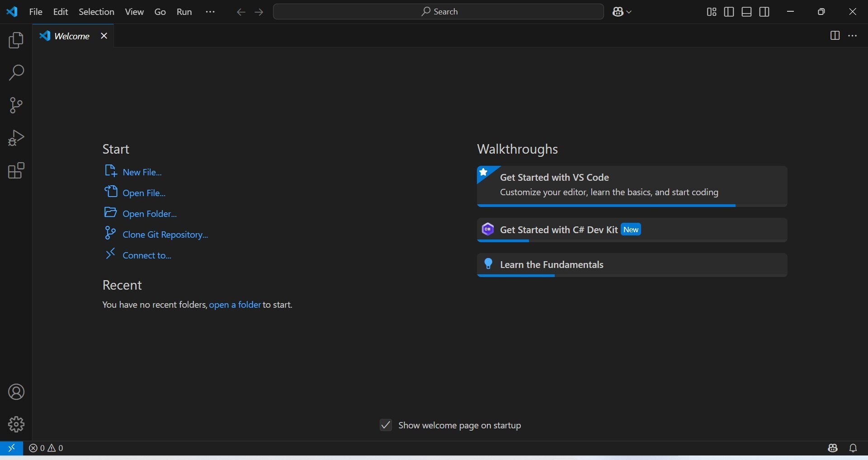This screenshot has width=868, height=460.
Task: Open Learn the Fundamentals walkthrough
Action: click(x=632, y=265)
